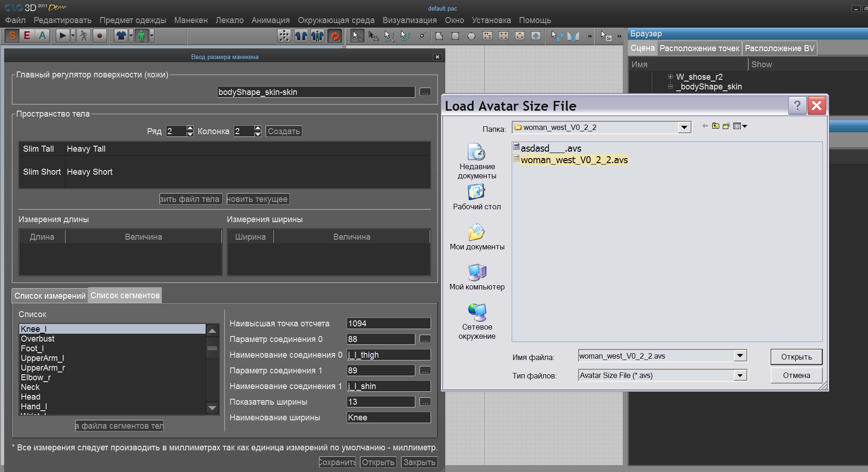Click the blue T-shirt garment icon
This screenshot has height=472, width=868.
point(121,36)
